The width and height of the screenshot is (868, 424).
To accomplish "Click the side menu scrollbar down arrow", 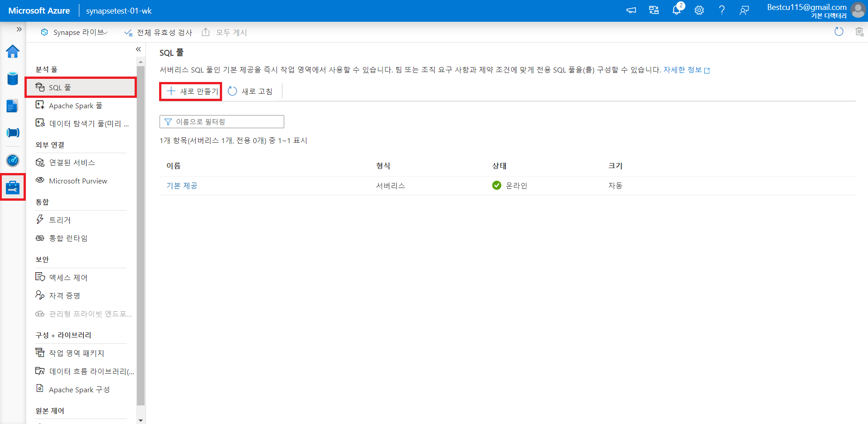I will 141,420.
